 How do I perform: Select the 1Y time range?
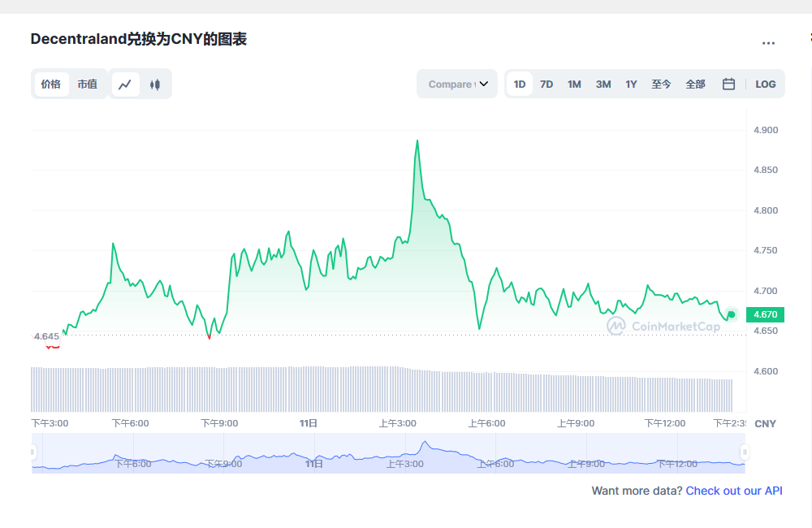click(631, 84)
